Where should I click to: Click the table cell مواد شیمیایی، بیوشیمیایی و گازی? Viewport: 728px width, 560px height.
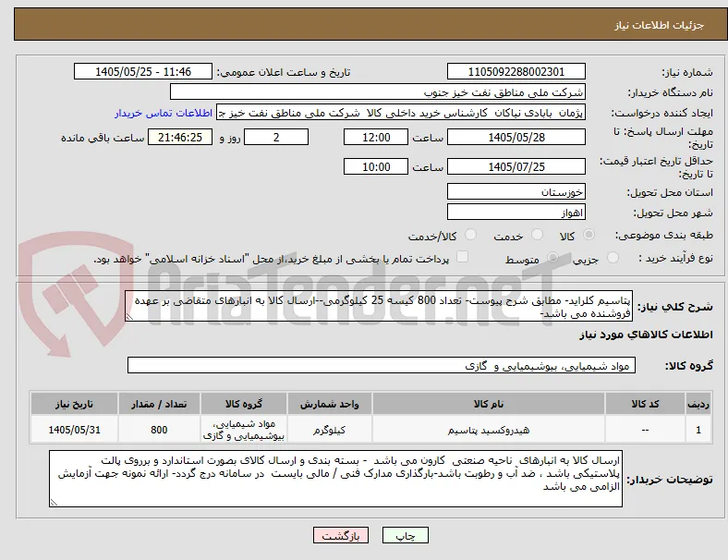244,430
